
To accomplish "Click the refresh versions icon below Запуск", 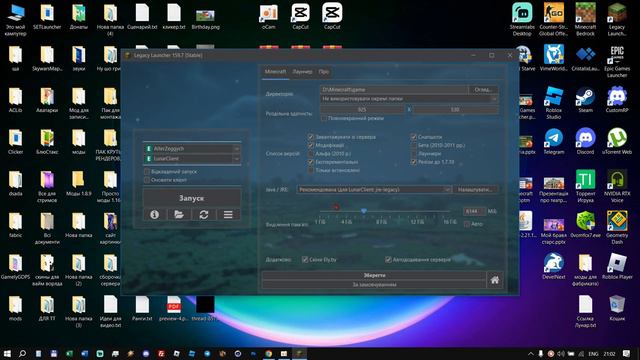I will point(204,214).
